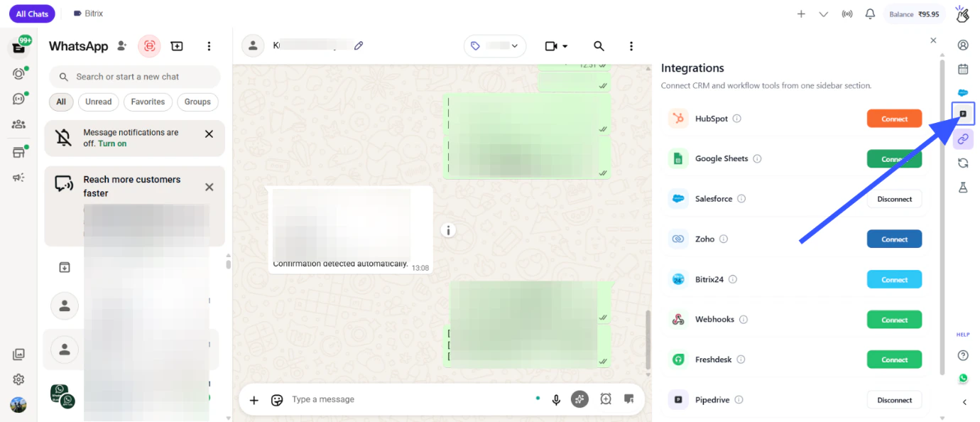Open the advertise megaphone icon in left sidebar
980x422 pixels.
tap(18, 178)
